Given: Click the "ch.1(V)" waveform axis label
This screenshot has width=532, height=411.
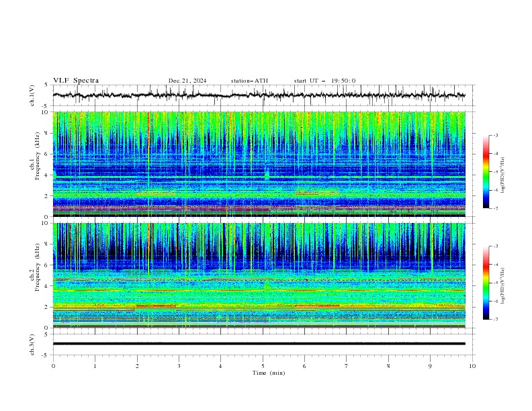Looking at the screenshot, I should point(32,95).
